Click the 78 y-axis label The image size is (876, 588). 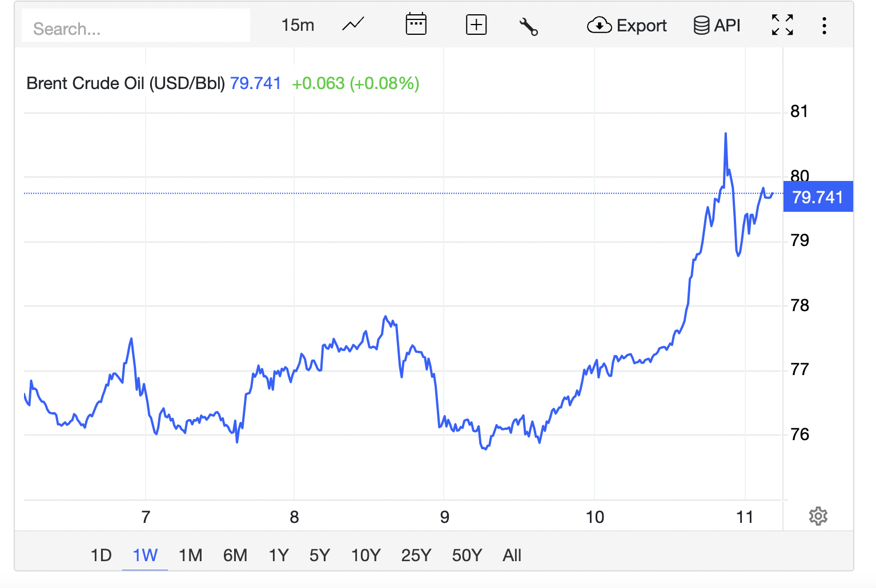pos(799,305)
